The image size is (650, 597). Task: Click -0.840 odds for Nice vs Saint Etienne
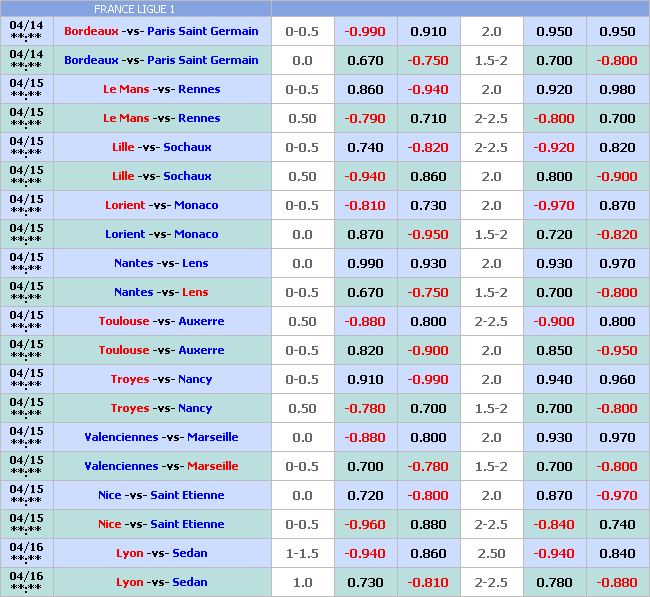554,524
